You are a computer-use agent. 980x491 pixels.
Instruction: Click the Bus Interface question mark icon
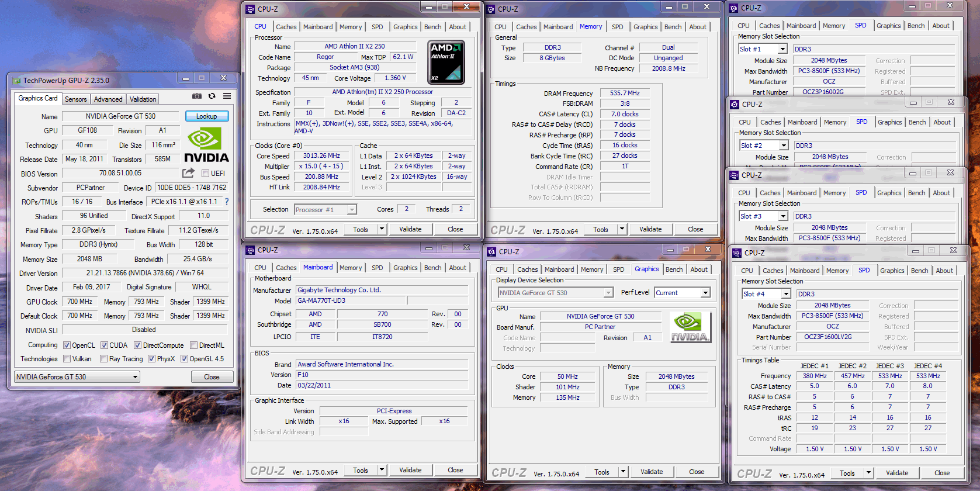[227, 202]
